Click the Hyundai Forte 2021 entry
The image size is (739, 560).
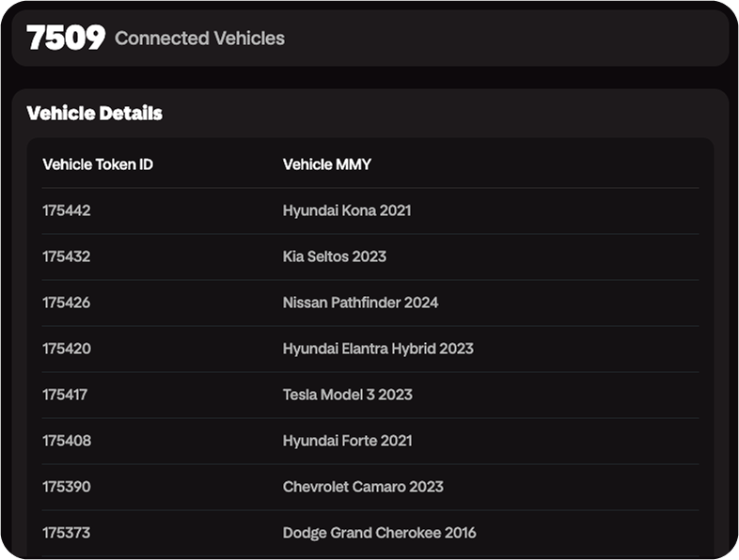(x=347, y=441)
